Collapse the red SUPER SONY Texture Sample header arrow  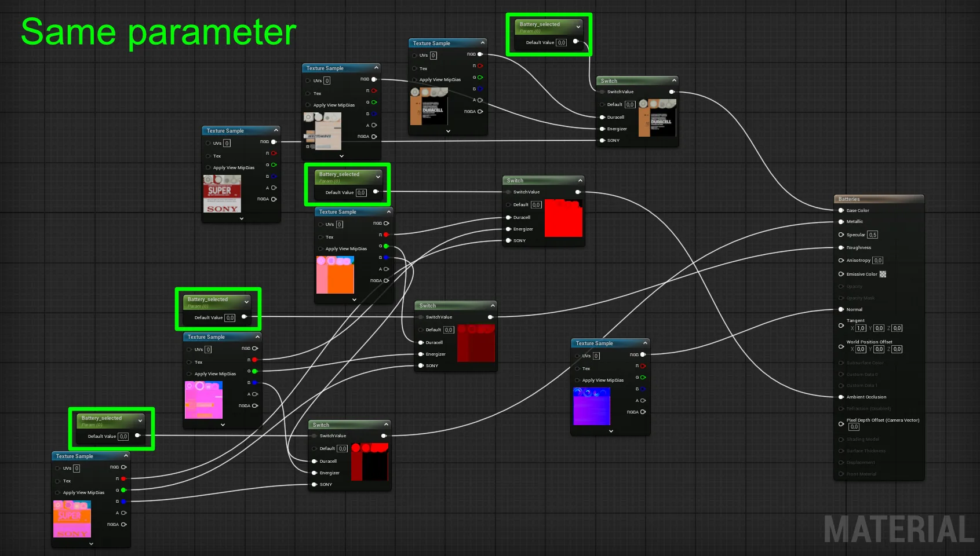pos(276,130)
